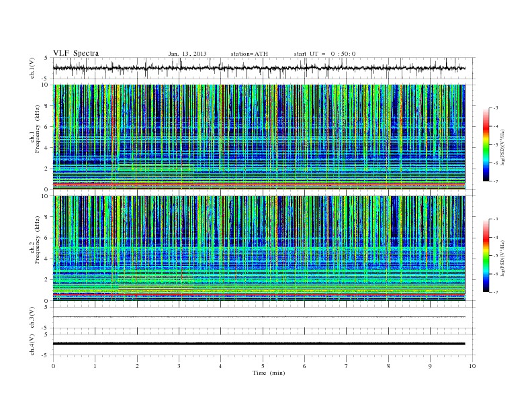This screenshot has width=532, height=411.
Task: Click the "ch.3(V)" axis label
Action: (x=32, y=318)
